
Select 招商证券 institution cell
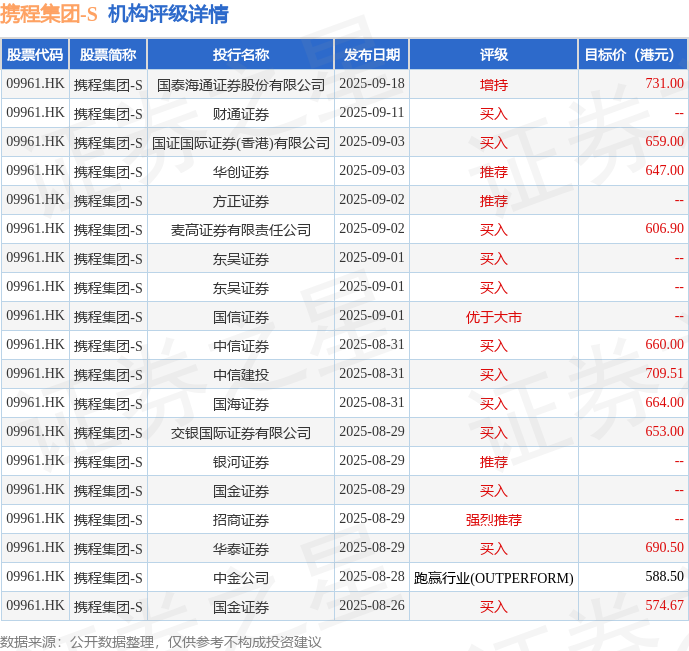[241, 520]
